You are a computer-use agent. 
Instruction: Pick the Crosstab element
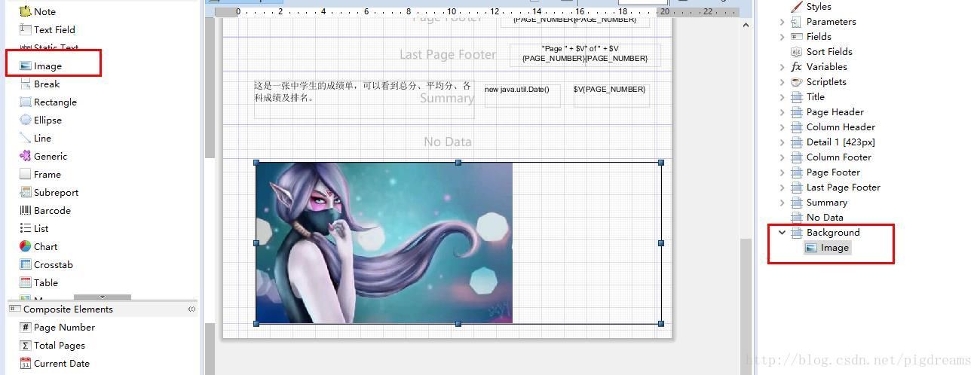pyautogui.click(x=46, y=264)
